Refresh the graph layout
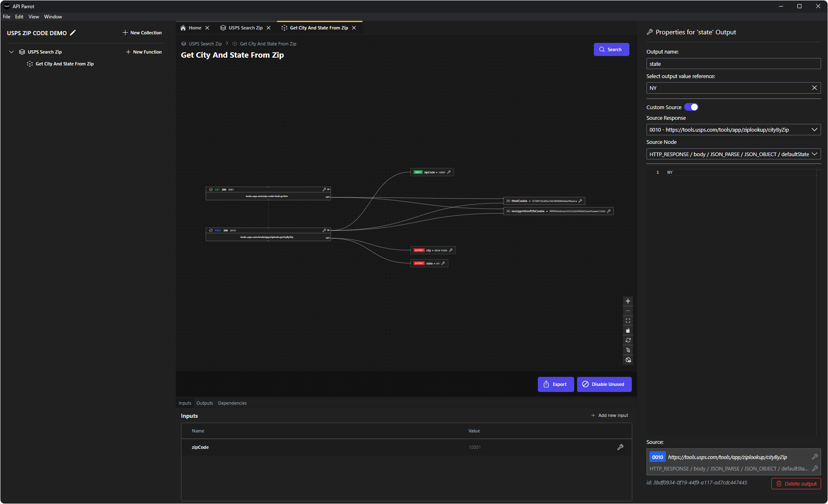The image size is (828, 504). (x=628, y=340)
